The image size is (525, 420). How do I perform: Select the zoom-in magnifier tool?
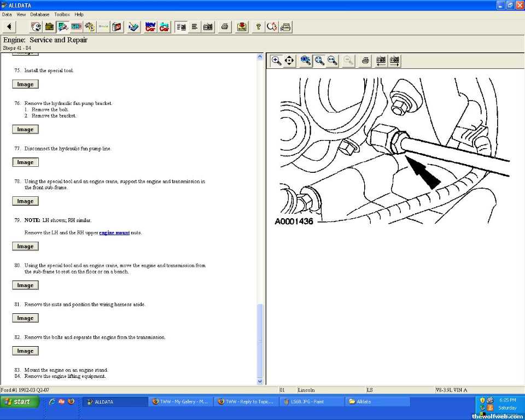coord(277,61)
